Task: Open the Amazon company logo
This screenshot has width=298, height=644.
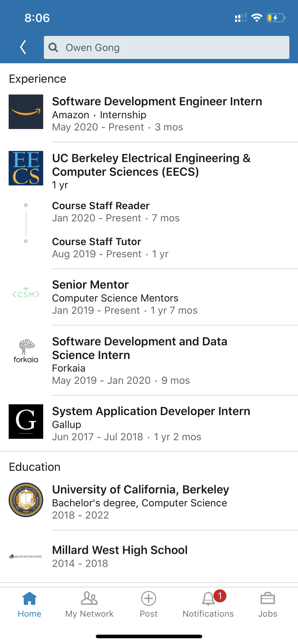Action: [x=26, y=112]
